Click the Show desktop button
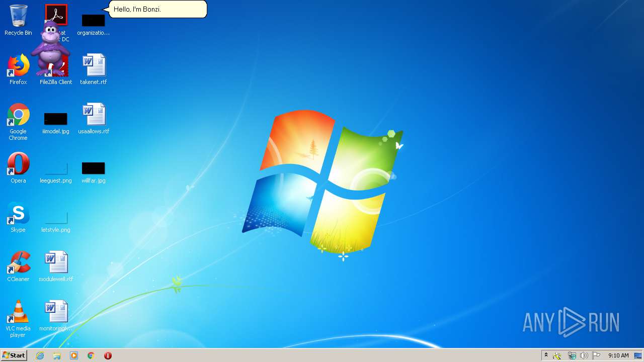The width and height of the screenshot is (644, 362). point(638,355)
